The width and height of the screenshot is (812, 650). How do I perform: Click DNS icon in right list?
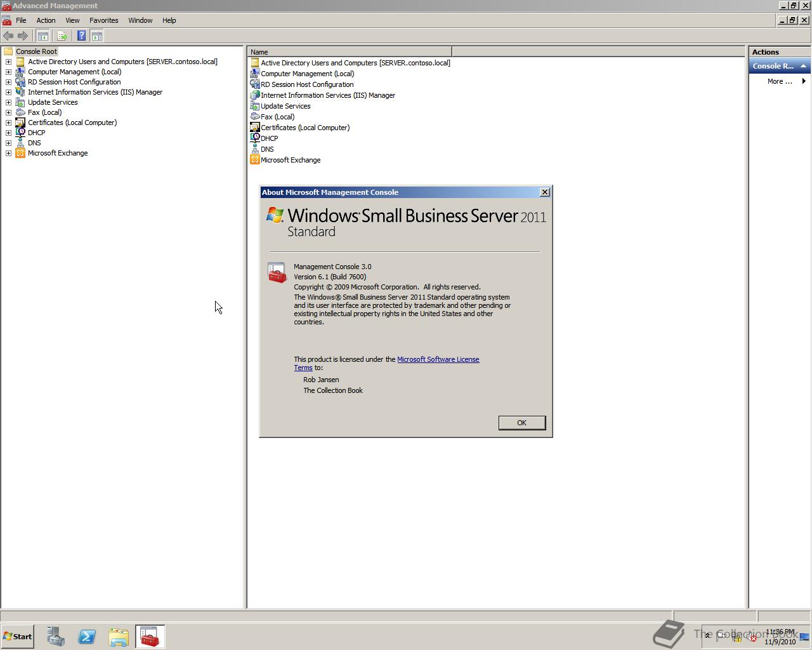(x=254, y=149)
